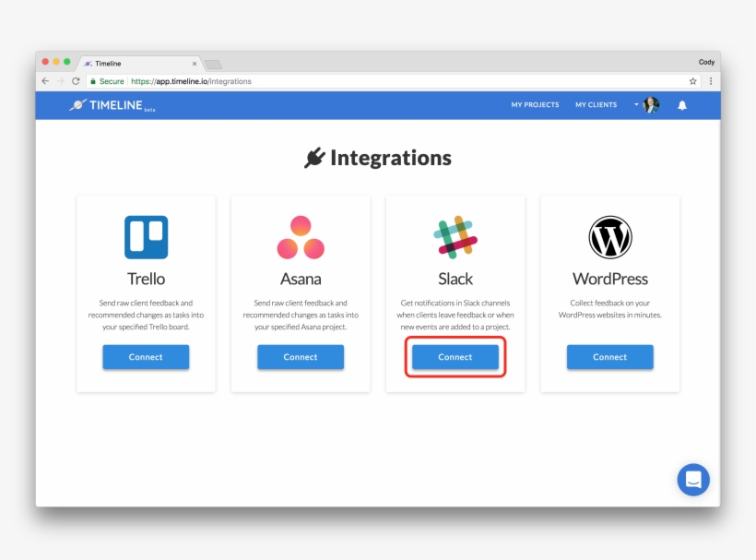Close the Timeline browser tab
756x560 pixels.
tap(195, 63)
